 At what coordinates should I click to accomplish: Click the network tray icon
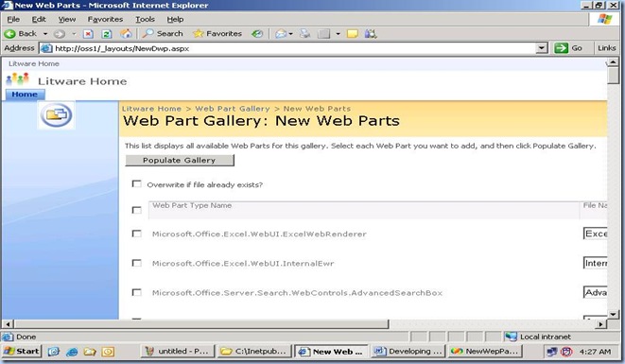tap(552, 352)
